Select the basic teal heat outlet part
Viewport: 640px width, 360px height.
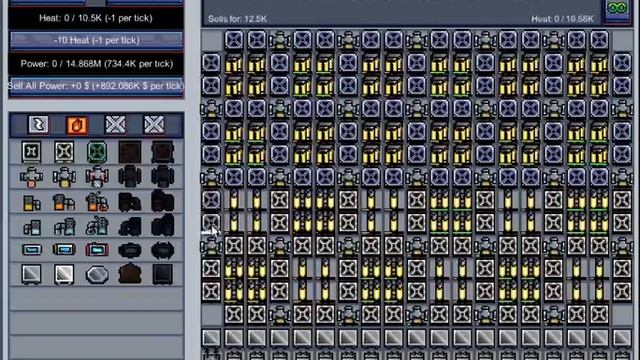point(31,227)
